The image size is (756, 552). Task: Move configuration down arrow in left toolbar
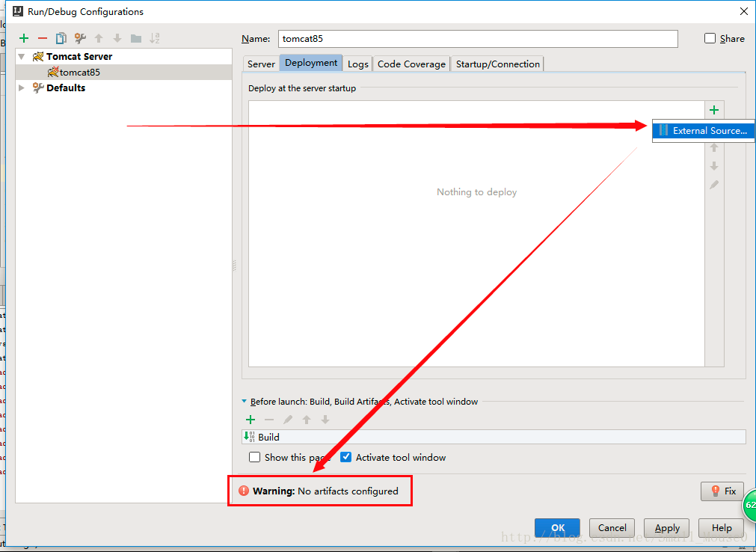[x=117, y=38]
